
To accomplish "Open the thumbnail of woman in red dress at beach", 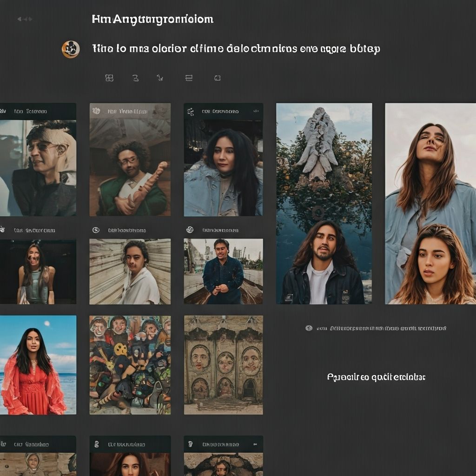I will coord(37,365).
